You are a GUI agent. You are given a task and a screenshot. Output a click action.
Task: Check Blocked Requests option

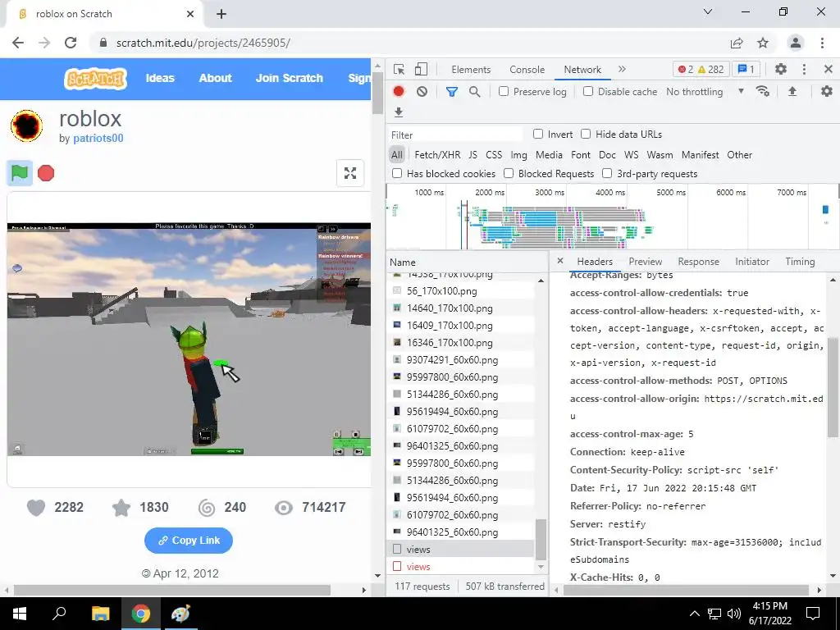509,174
